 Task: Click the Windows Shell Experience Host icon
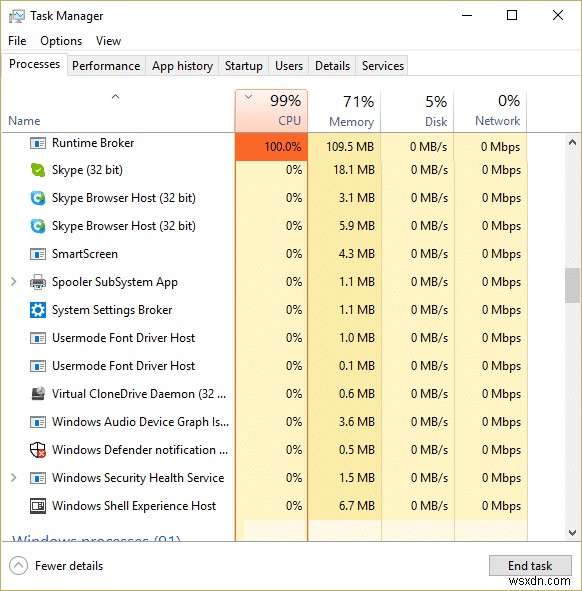[38, 506]
